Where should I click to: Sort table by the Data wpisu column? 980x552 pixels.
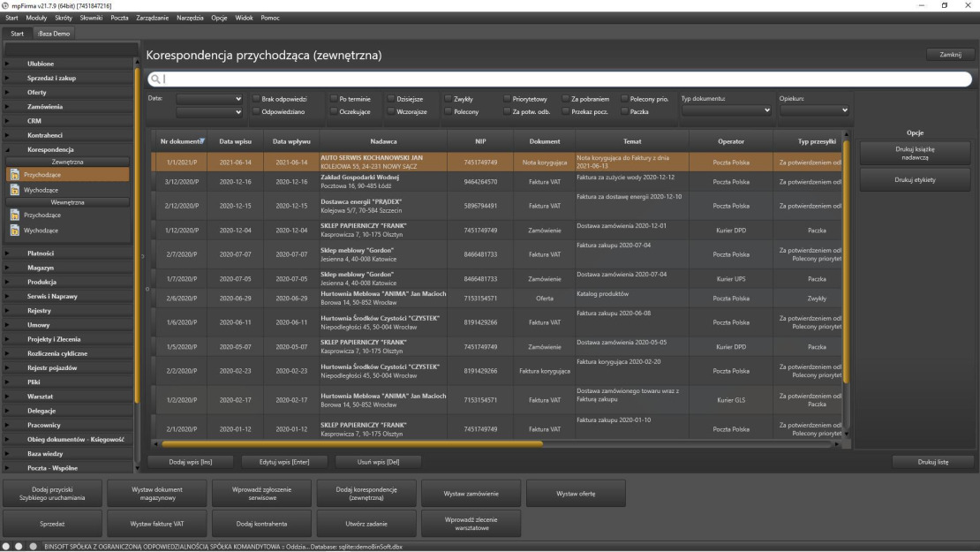tap(235, 141)
